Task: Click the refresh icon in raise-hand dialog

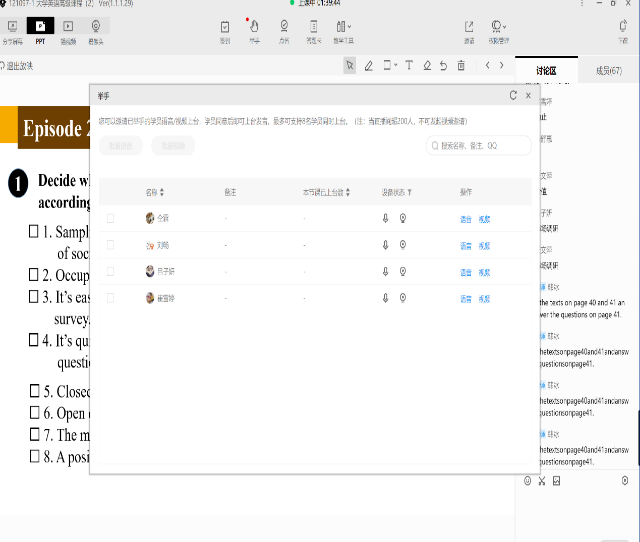Action: tap(513, 95)
